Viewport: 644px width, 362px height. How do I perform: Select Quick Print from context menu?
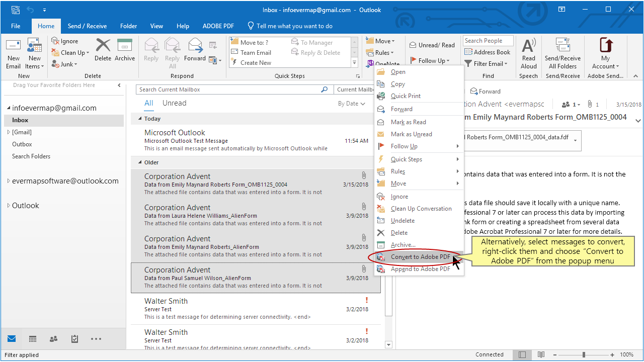420,96
